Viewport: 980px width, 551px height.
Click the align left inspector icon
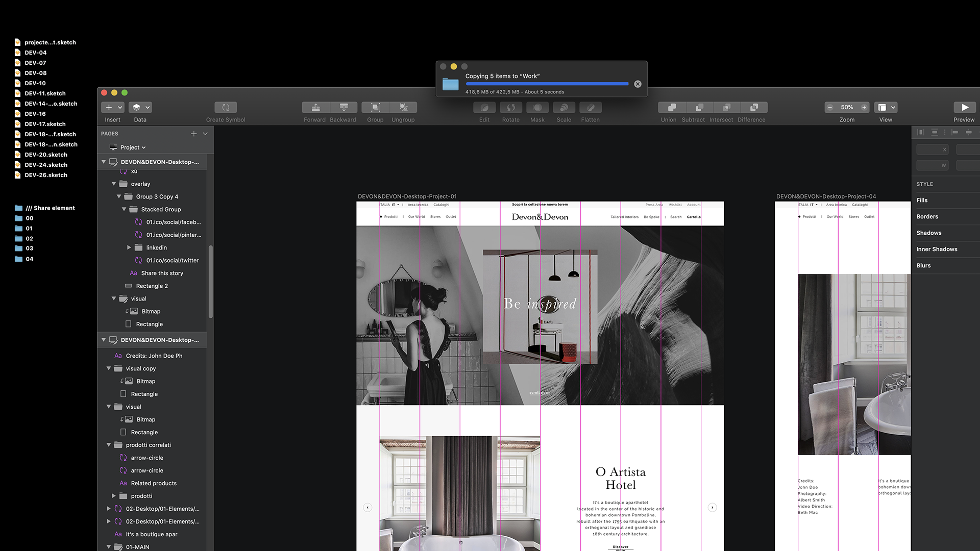(x=954, y=132)
